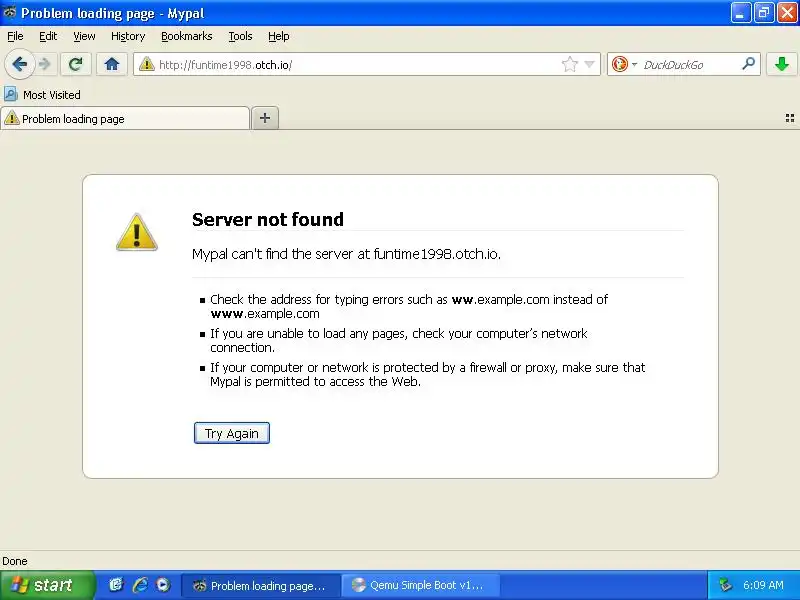Open a new tab with plus button
Viewport: 800px width, 600px height.
coord(265,118)
